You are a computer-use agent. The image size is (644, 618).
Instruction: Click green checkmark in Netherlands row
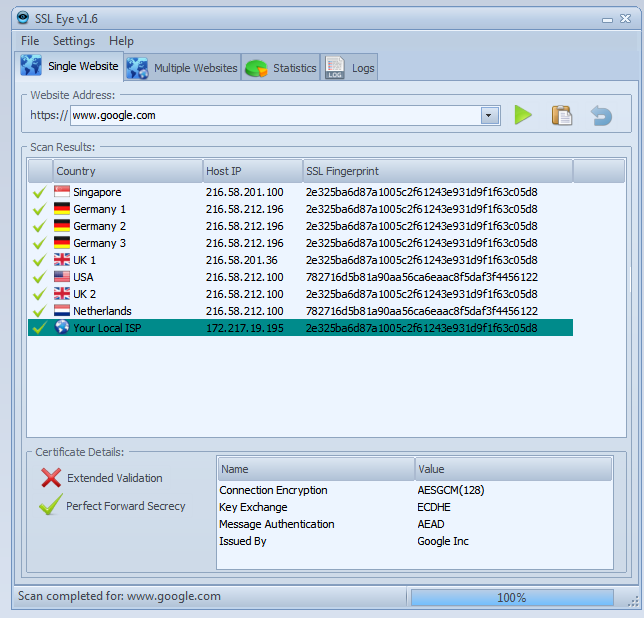[39, 311]
